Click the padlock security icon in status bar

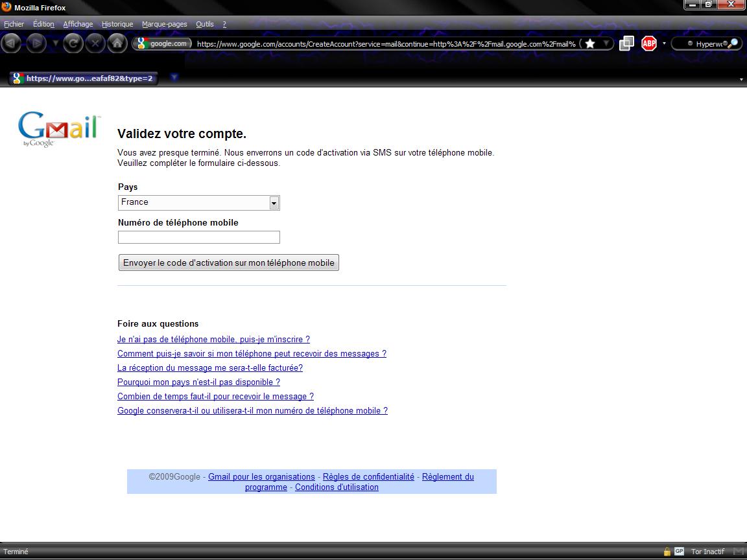(667, 552)
